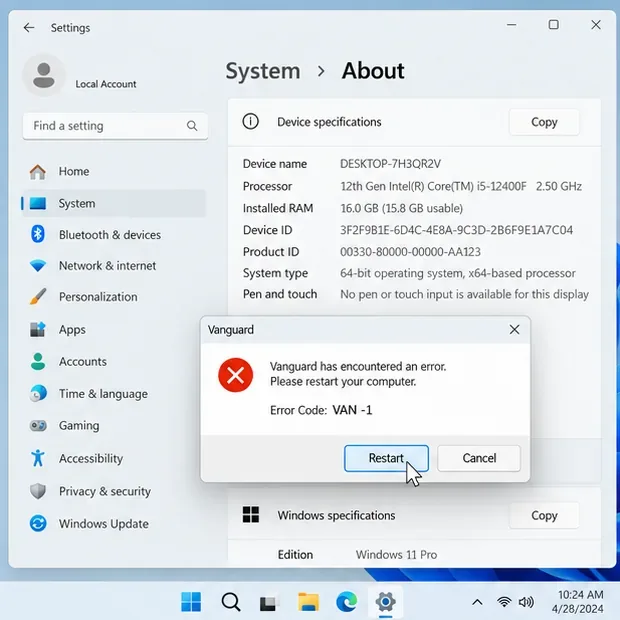The width and height of the screenshot is (620, 620).
Task: Copy the Device specifications
Action: tap(544, 122)
